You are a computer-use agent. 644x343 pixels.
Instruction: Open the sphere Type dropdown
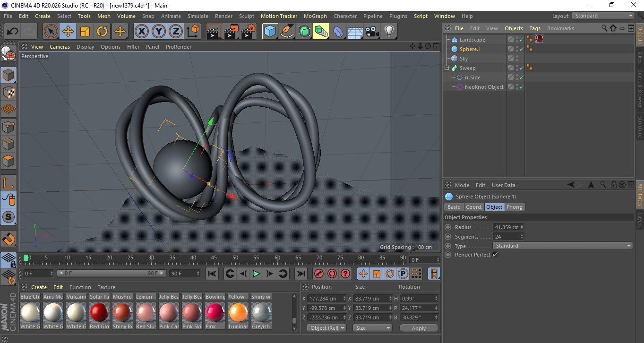pos(563,246)
